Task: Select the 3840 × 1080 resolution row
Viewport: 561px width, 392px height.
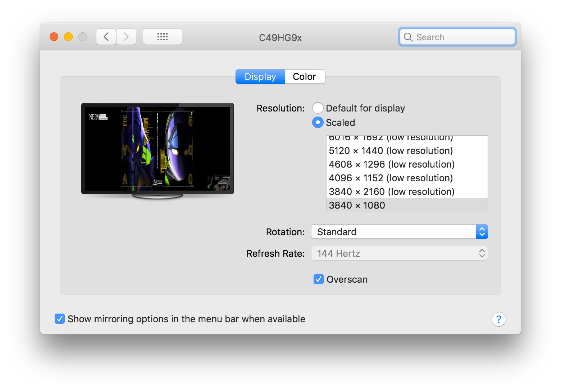Action: [x=407, y=205]
